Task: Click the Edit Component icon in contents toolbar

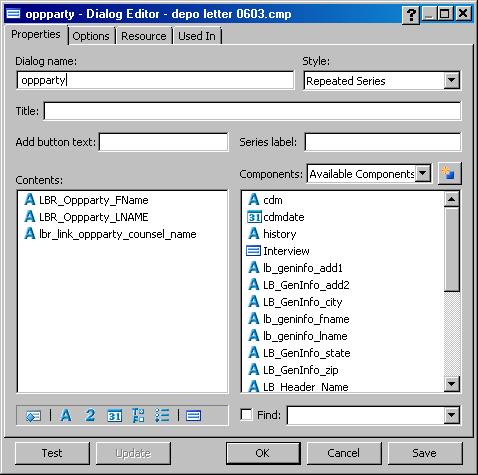Action: [x=33, y=416]
